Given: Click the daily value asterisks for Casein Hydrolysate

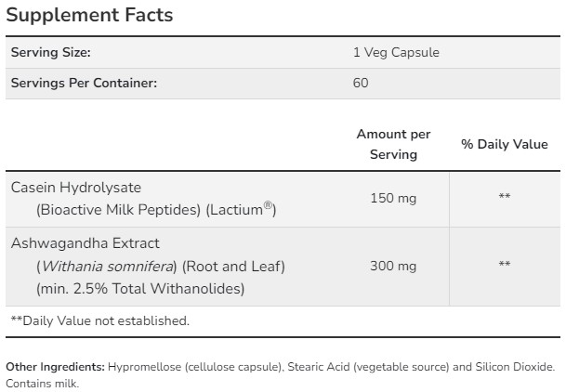Looking at the screenshot, I should [505, 197].
